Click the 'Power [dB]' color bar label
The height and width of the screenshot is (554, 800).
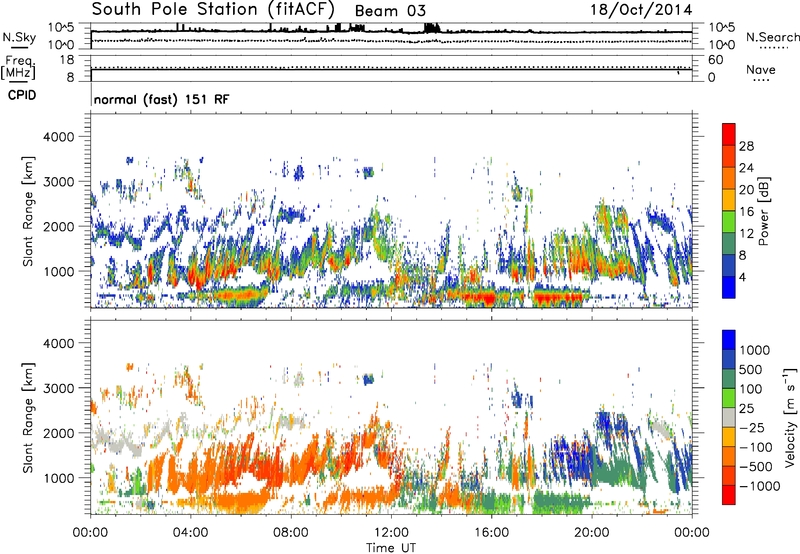point(764,211)
